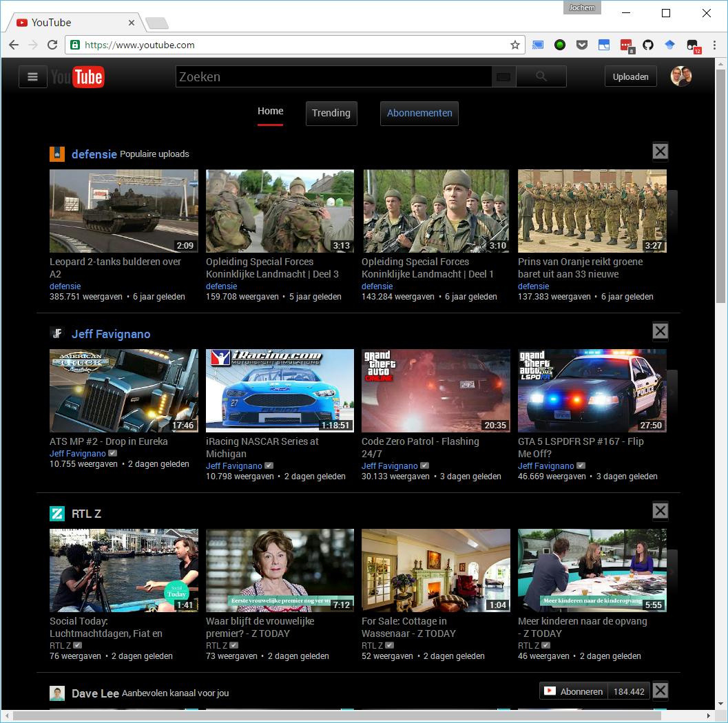The width and height of the screenshot is (728, 723).
Task: Dismiss the Jeff Favignano section
Action: 661,331
